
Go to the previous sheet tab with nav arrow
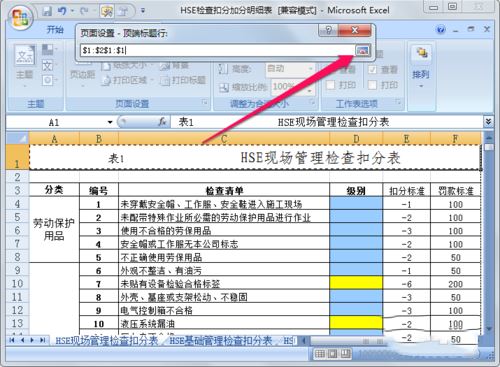coord(22,340)
